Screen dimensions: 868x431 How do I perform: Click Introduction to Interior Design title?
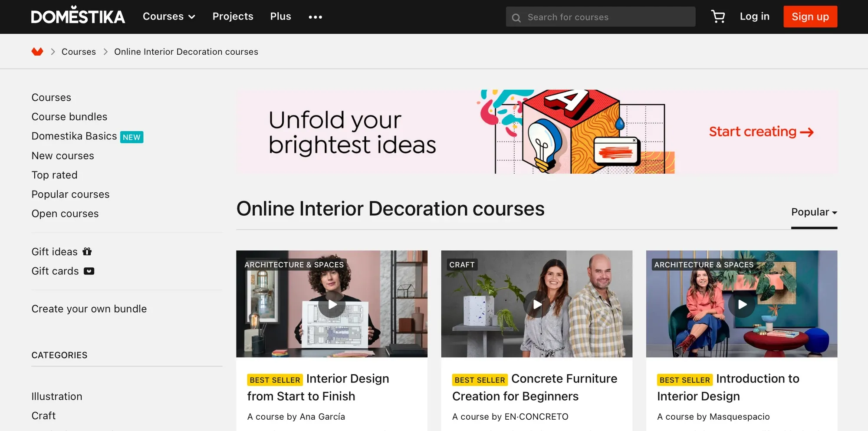[x=728, y=388]
